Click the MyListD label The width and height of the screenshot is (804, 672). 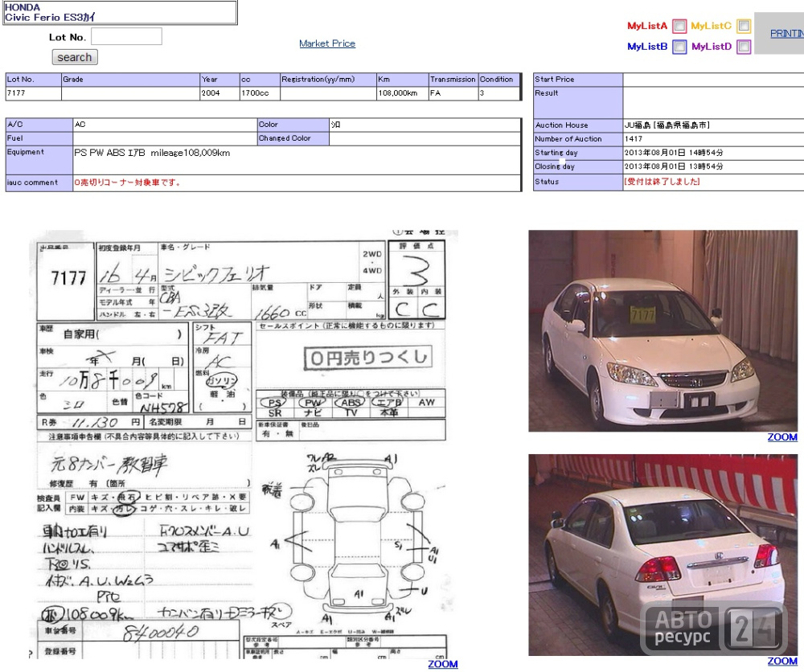coord(712,47)
